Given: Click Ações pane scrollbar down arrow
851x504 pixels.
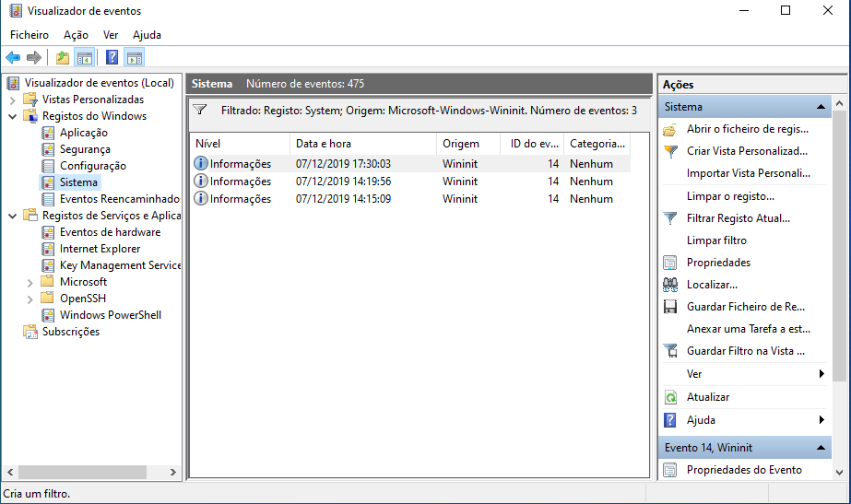Looking at the screenshot, I should coord(840,472).
